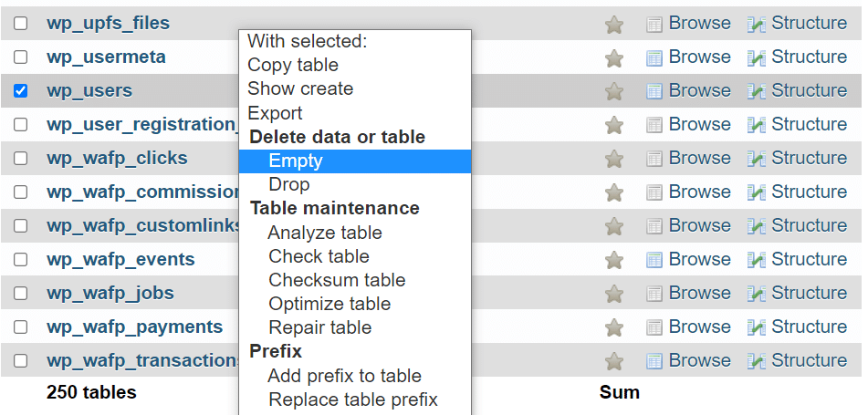
Task: Select the Export option
Action: pyautogui.click(x=275, y=114)
